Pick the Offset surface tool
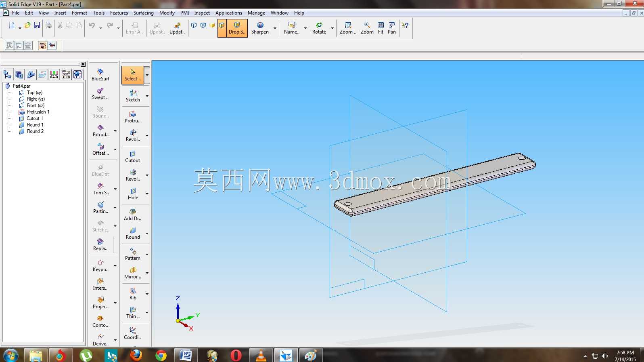This screenshot has width=644, height=362. tap(100, 149)
